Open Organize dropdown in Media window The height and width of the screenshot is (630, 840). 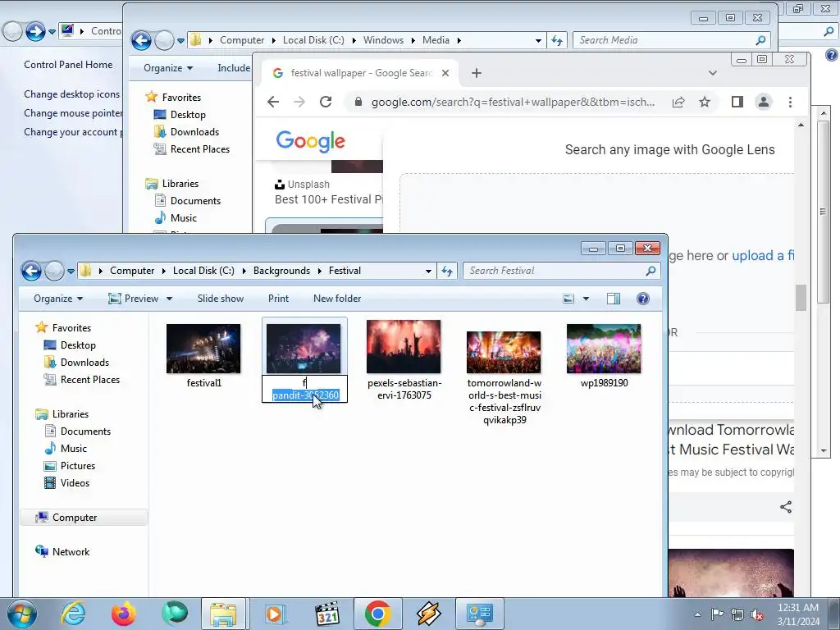point(167,68)
